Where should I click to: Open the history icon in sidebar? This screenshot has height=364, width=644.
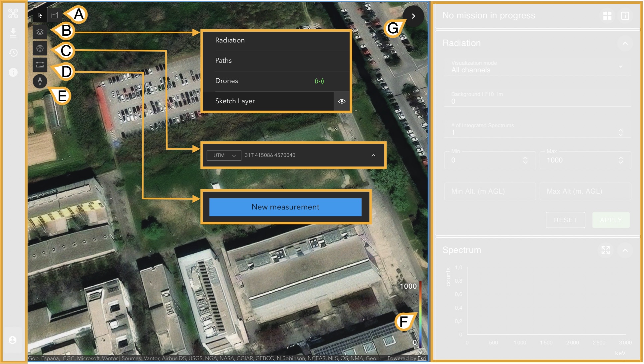pos(13,52)
